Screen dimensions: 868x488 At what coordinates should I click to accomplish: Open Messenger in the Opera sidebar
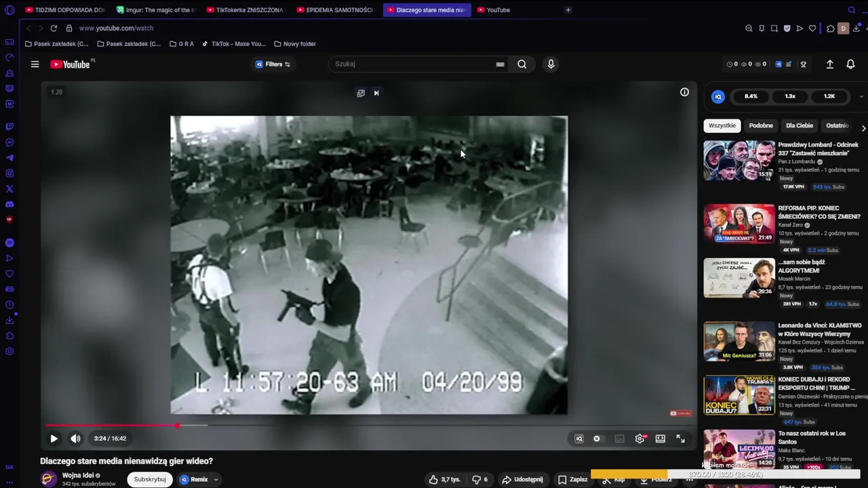coord(9,142)
